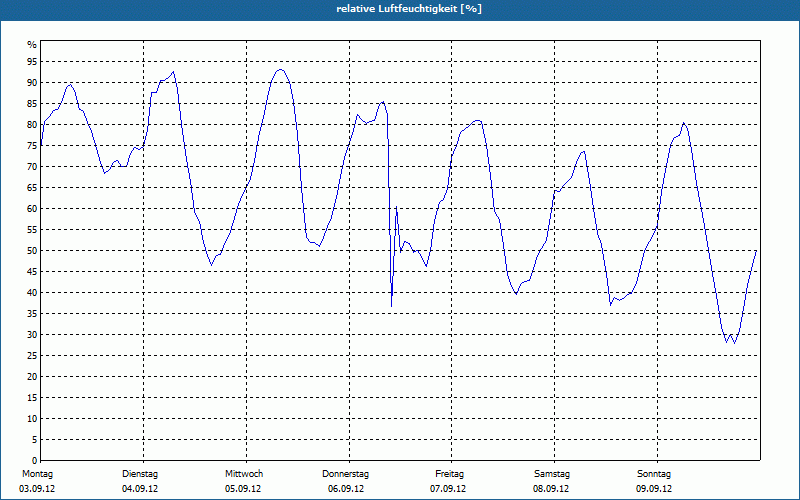Click the date '03.09.12'
This screenshot has height=500, width=800.
click(x=37, y=489)
